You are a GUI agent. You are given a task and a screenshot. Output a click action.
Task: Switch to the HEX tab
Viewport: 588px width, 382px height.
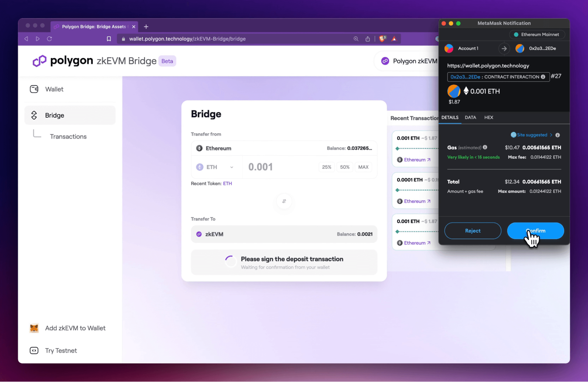pyautogui.click(x=488, y=117)
